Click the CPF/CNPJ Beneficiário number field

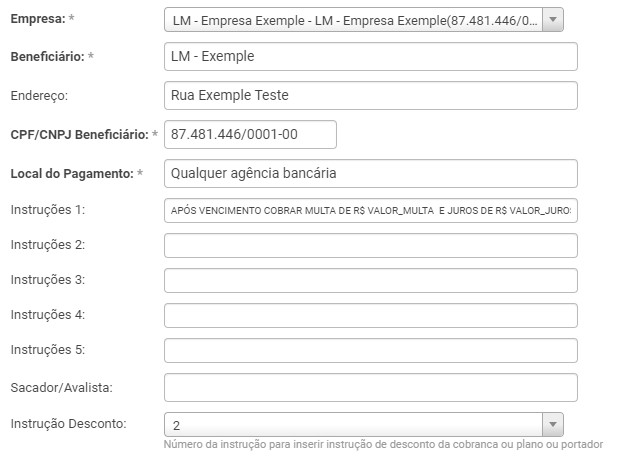[x=250, y=134]
